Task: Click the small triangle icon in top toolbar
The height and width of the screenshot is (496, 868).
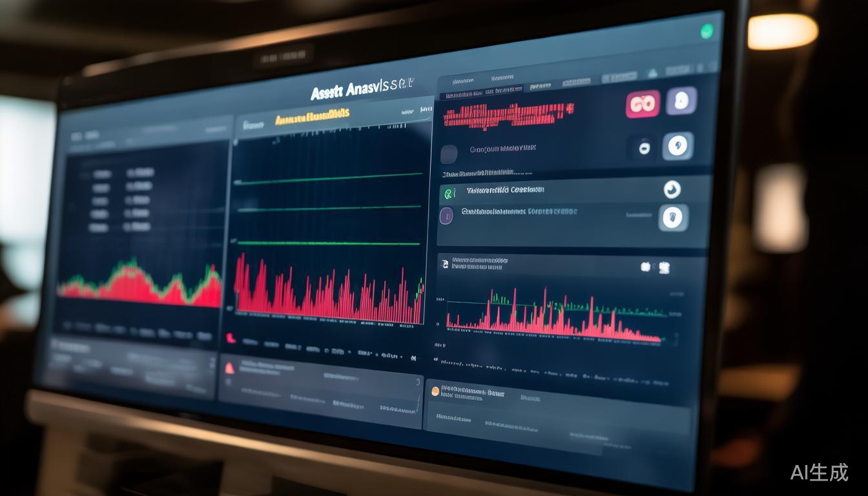Action: (x=652, y=73)
